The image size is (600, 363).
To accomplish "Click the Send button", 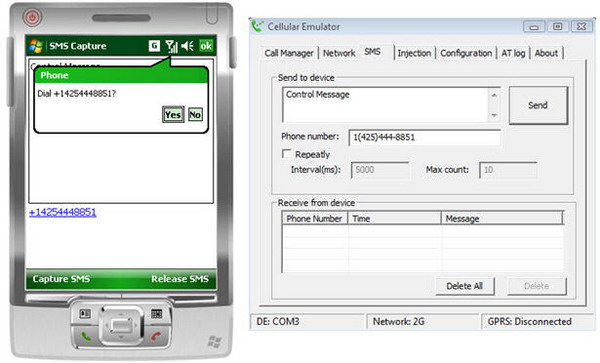I will [538, 105].
